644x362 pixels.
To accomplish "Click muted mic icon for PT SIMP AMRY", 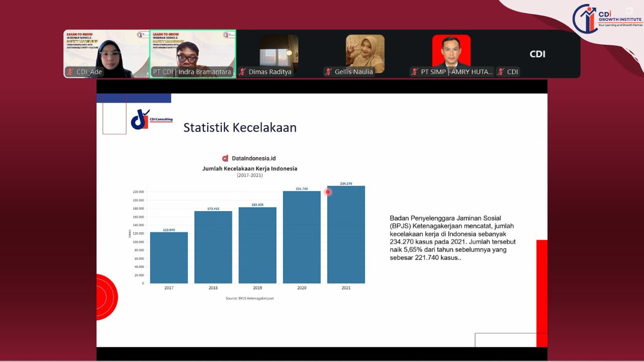I will [415, 72].
